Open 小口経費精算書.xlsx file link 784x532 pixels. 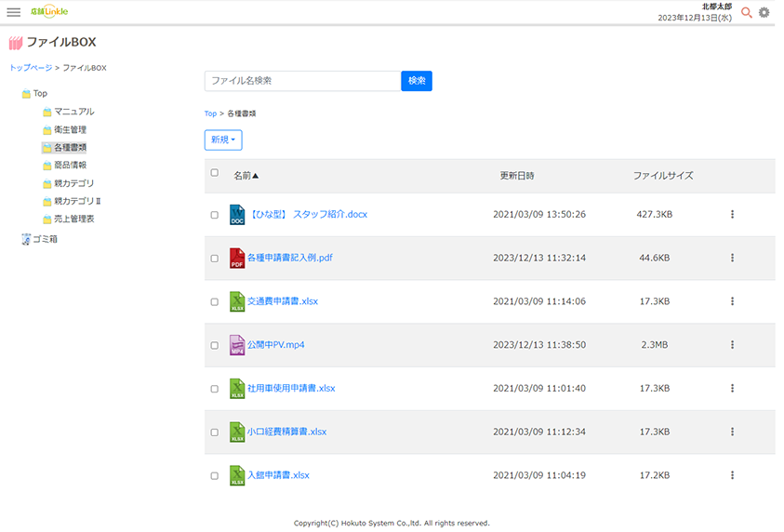287,432
